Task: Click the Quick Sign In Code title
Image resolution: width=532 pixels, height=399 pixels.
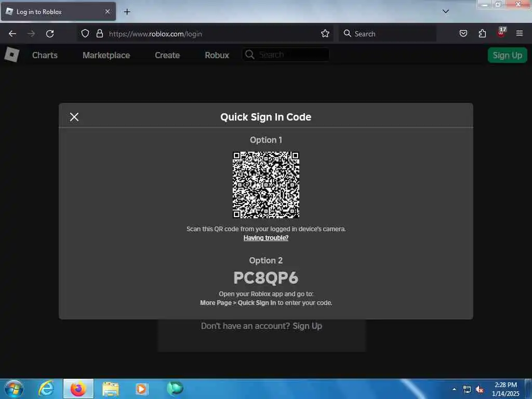Action: coord(266,117)
